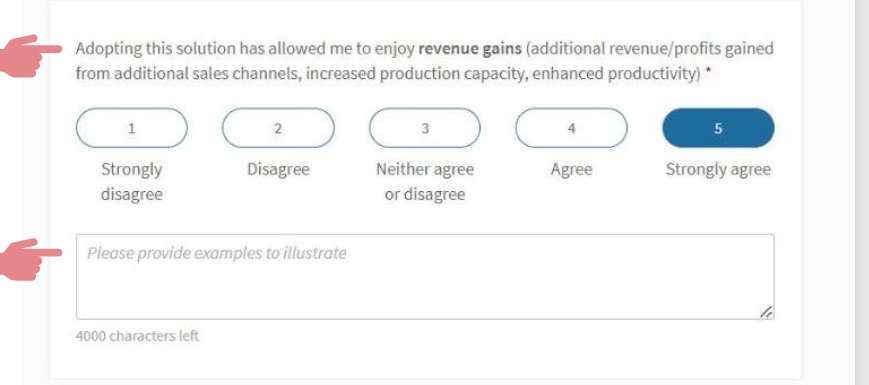Click the bold "revenue gains" text
This screenshot has width=869, height=385.
(x=470, y=49)
